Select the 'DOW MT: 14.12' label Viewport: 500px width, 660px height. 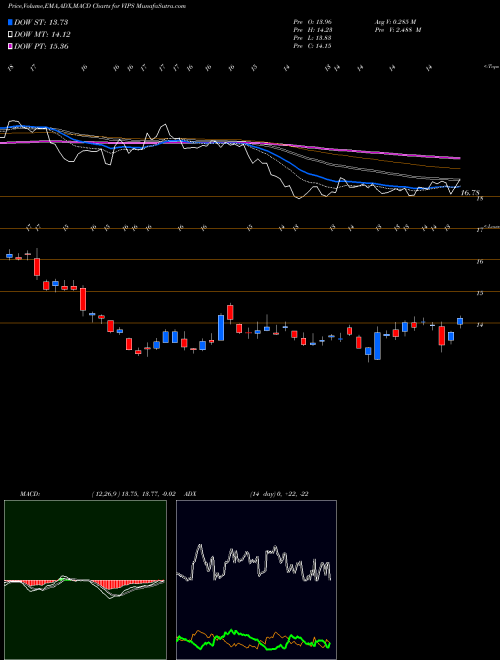click(x=43, y=35)
